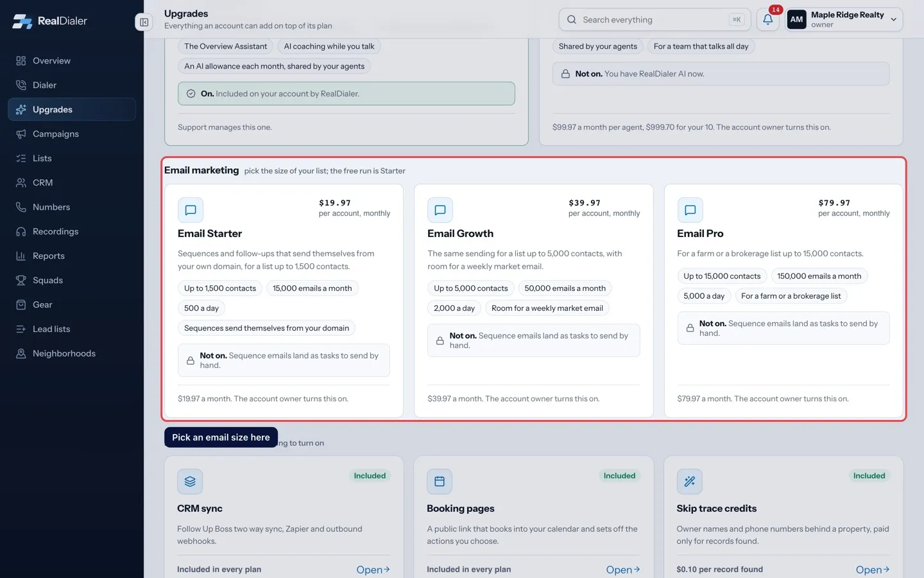The width and height of the screenshot is (924, 578).
Task: Go to Squads in the sidebar
Action: [x=72, y=281]
